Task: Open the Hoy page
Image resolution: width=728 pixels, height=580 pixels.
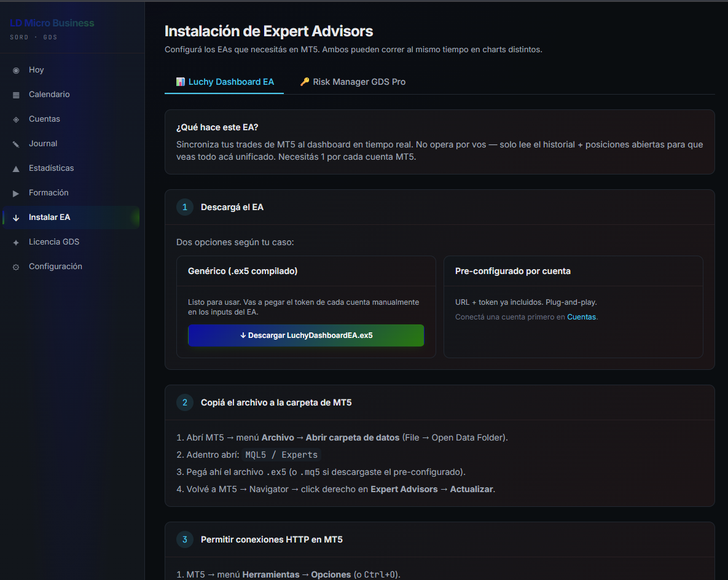Action: [x=71, y=69]
